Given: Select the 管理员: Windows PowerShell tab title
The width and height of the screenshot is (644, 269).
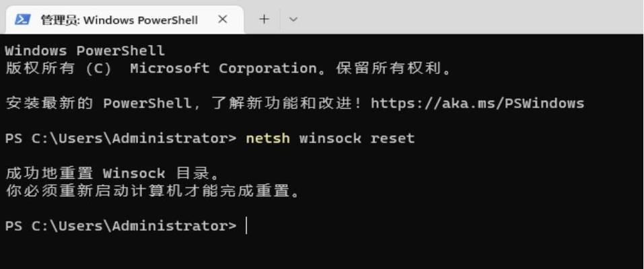Looking at the screenshot, I should pyautogui.click(x=119, y=20).
